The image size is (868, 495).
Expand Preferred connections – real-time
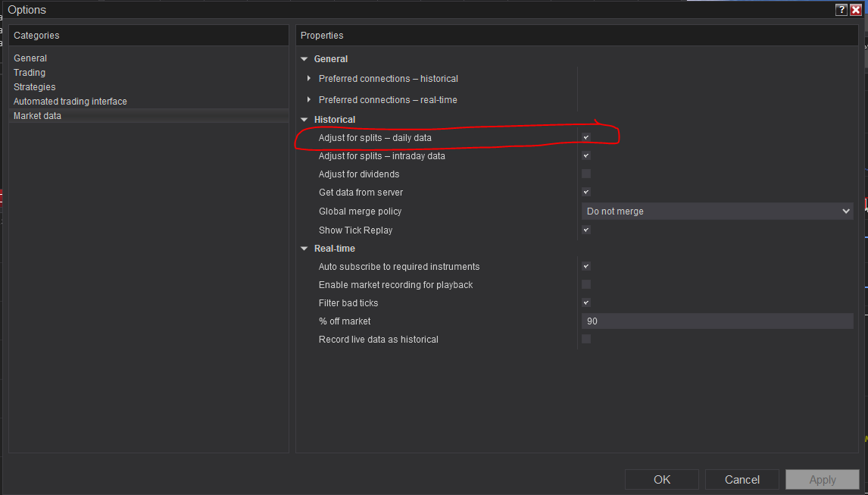309,100
